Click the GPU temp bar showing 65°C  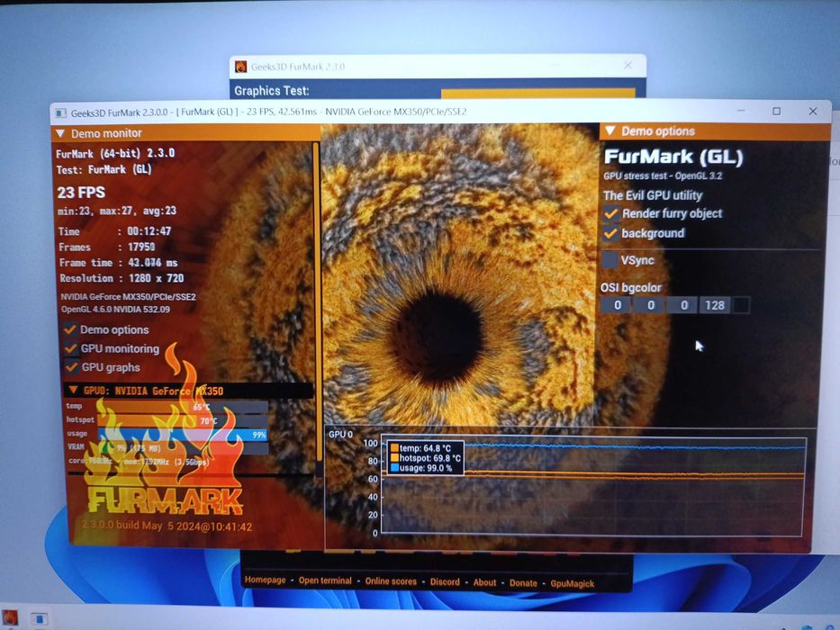pyautogui.click(x=182, y=407)
